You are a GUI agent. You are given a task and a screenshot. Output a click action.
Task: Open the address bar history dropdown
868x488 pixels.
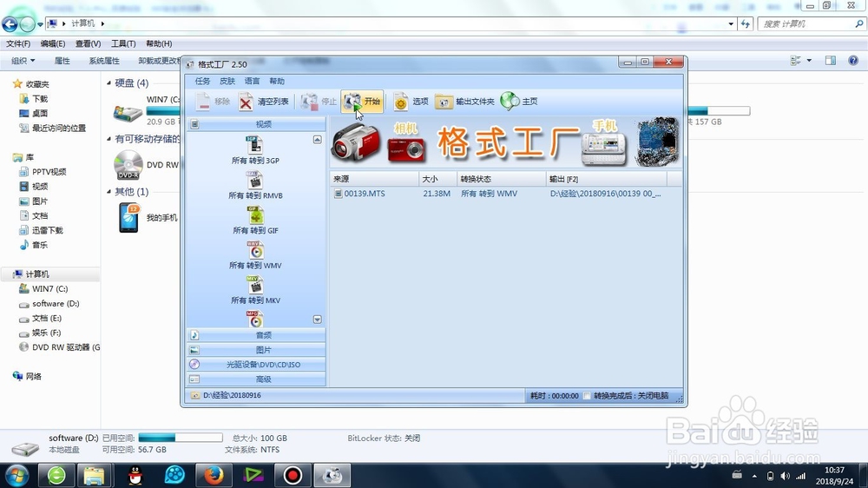731,23
